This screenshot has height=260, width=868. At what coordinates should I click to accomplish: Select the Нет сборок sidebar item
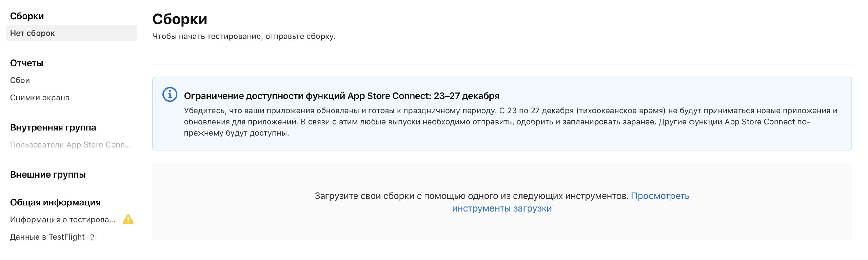72,33
